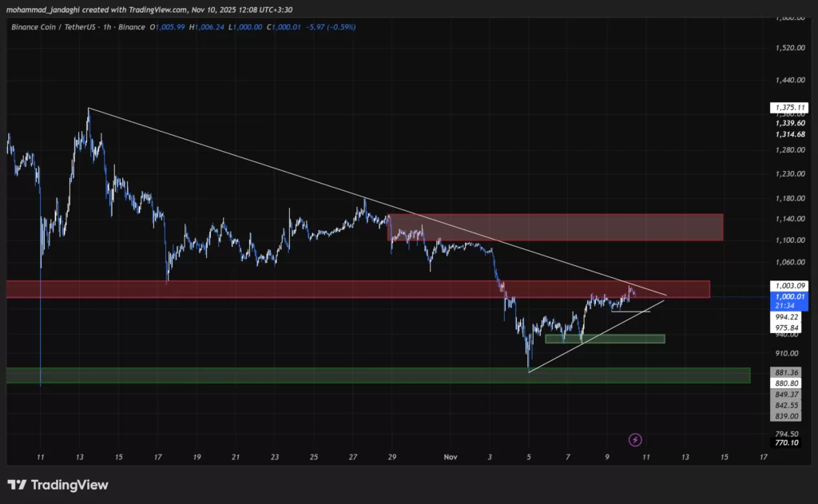Select the exchange name 'Binance' in the legend
Viewport: 818px width, 504px height.
132,26
